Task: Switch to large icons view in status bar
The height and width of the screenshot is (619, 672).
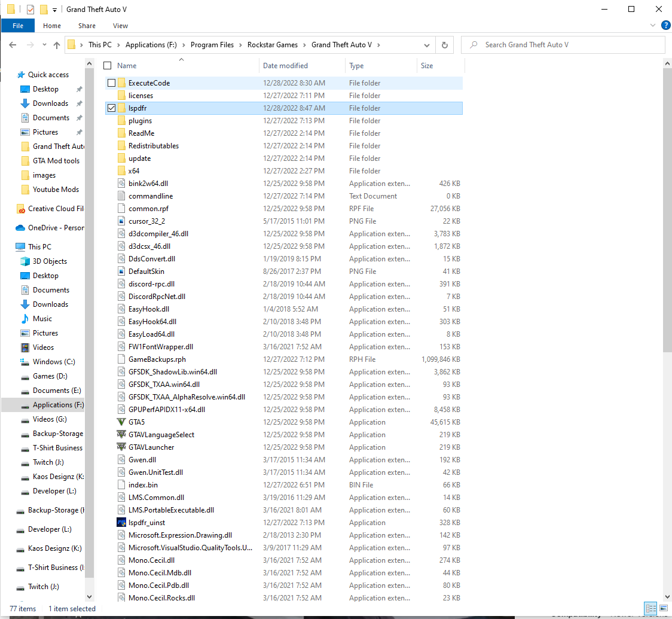Action: tap(664, 608)
